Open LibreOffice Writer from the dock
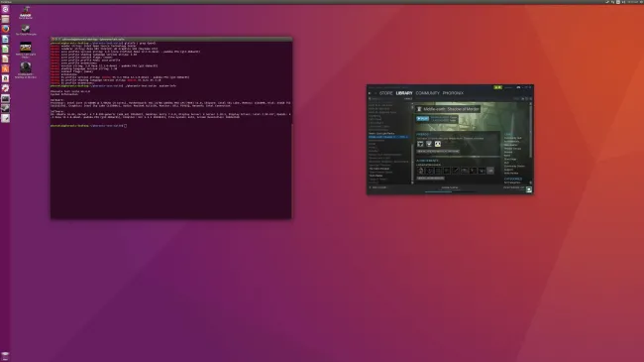 (x=5, y=39)
